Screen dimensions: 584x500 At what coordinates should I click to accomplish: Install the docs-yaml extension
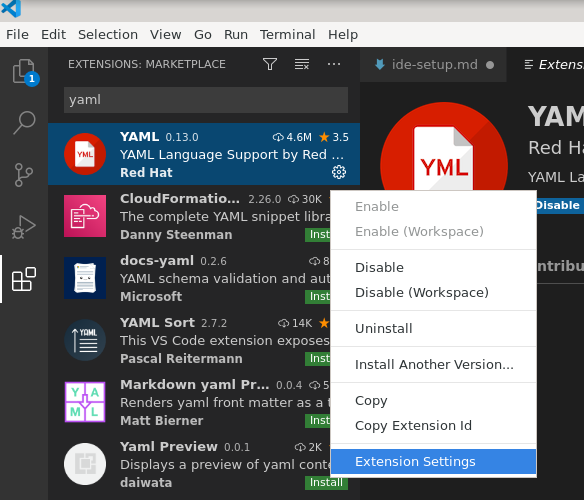(318, 297)
